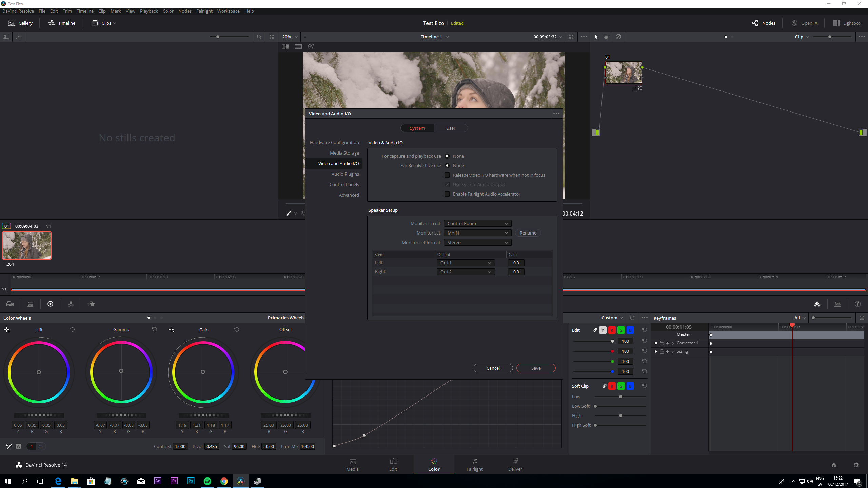Switch to the Deliver page
This screenshot has height=488, width=868.
coord(515,465)
